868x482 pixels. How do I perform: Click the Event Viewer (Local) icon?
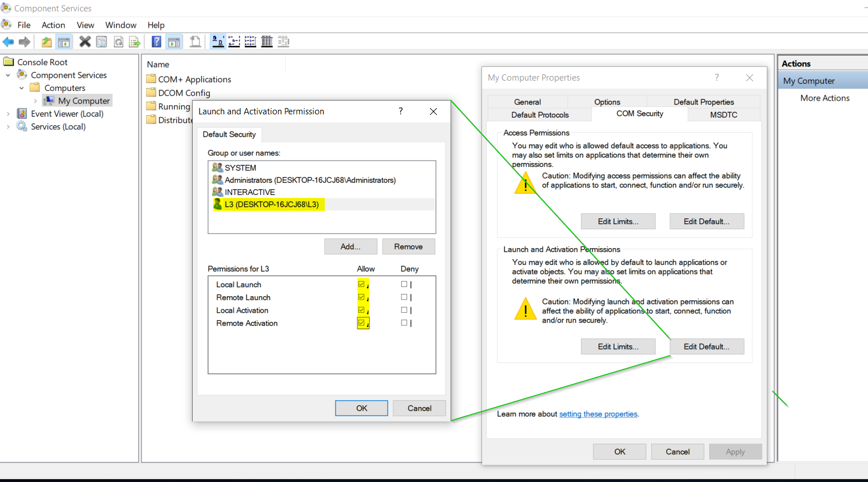point(22,114)
